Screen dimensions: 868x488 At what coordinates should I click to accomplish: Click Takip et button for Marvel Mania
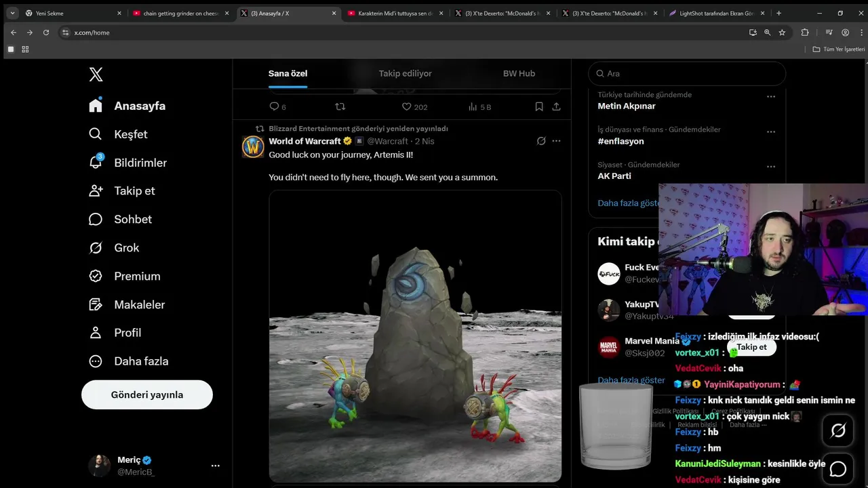pyautogui.click(x=751, y=347)
